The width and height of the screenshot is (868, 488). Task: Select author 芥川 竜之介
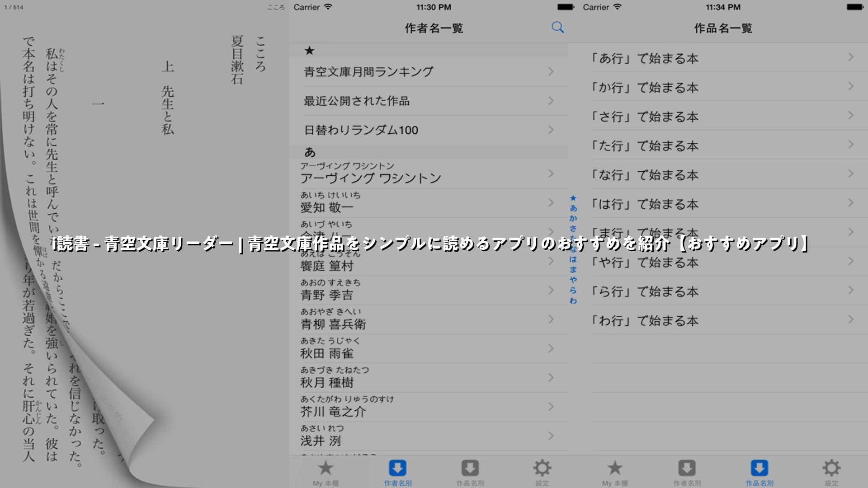pyautogui.click(x=429, y=407)
